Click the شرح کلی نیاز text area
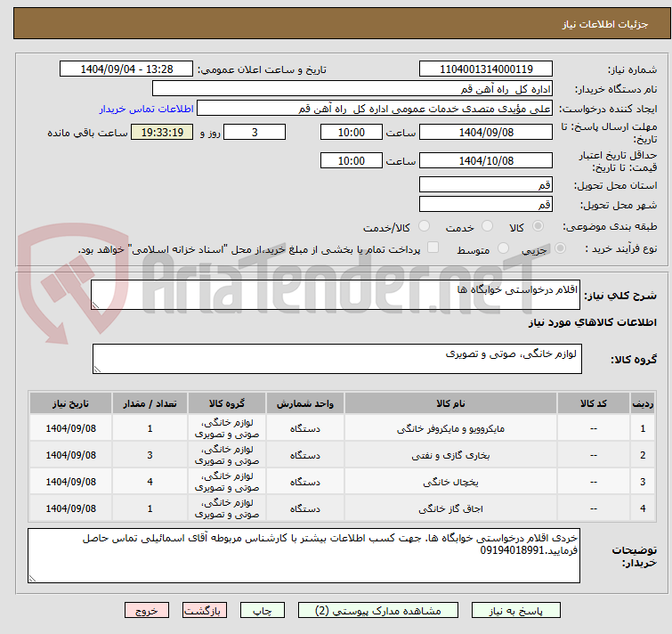 point(336,295)
